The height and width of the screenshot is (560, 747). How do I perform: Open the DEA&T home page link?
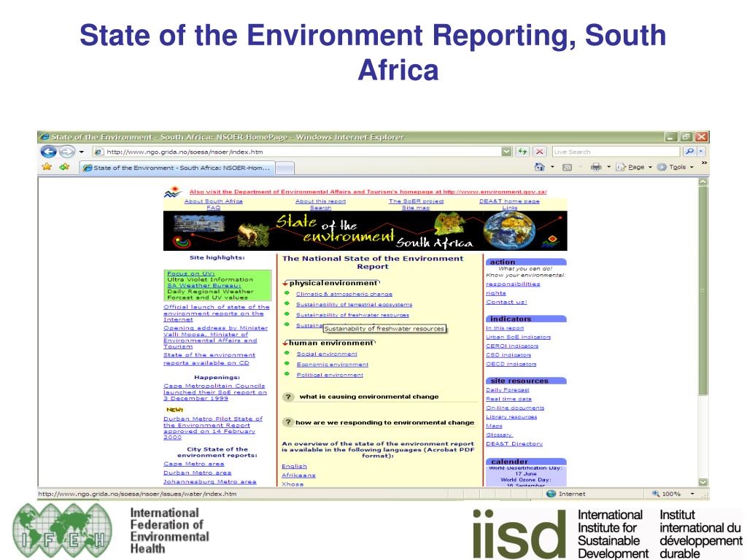pos(509,201)
